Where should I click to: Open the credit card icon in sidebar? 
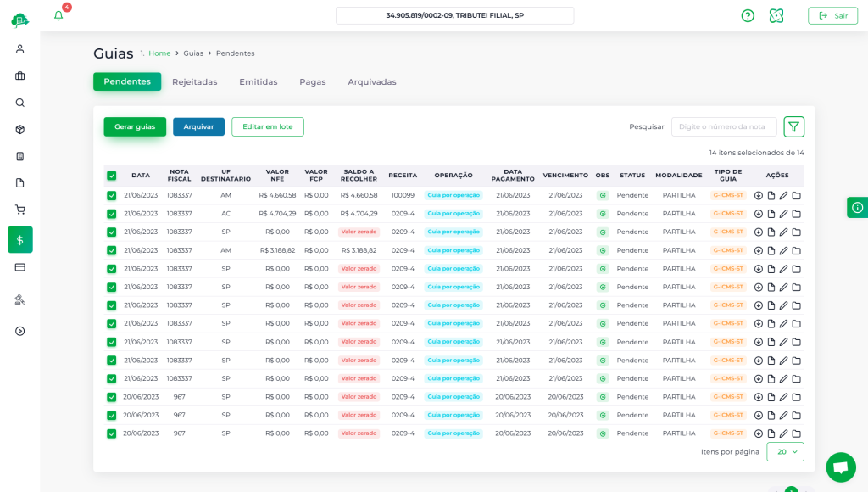(20, 266)
